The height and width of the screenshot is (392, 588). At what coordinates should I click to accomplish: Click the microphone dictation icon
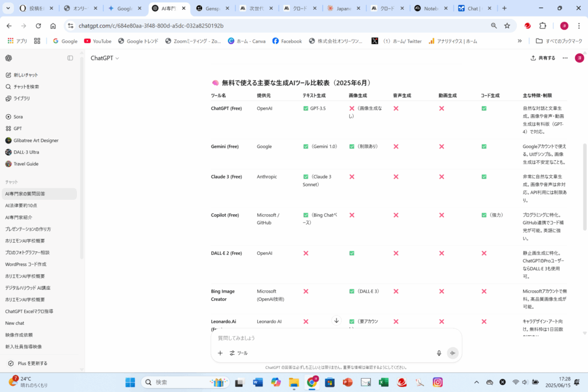point(439,353)
